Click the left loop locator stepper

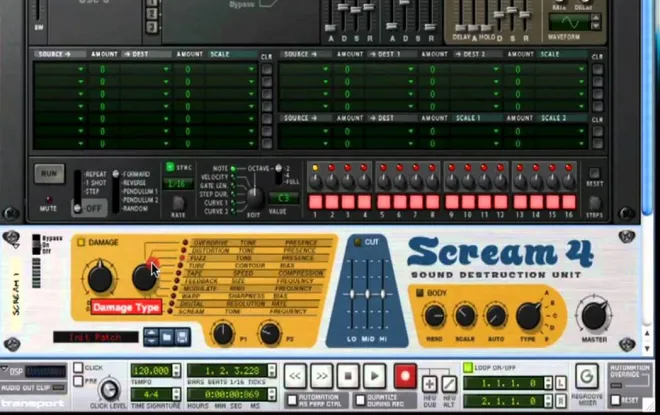click(x=548, y=383)
